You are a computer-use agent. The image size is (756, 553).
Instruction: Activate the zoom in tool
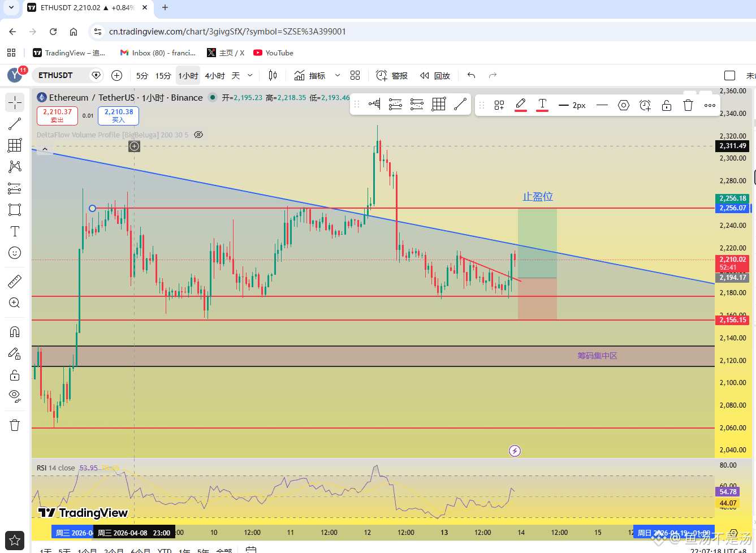click(15, 303)
